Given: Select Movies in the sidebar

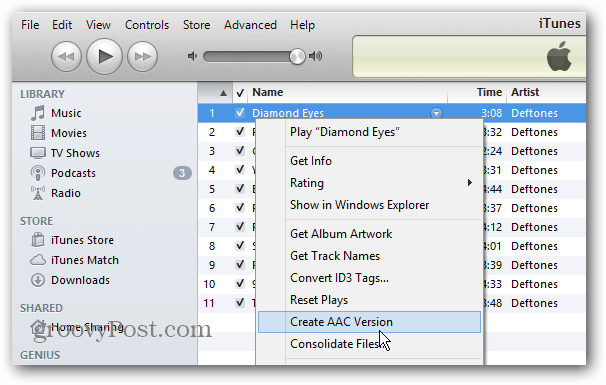Looking at the screenshot, I should tap(69, 133).
